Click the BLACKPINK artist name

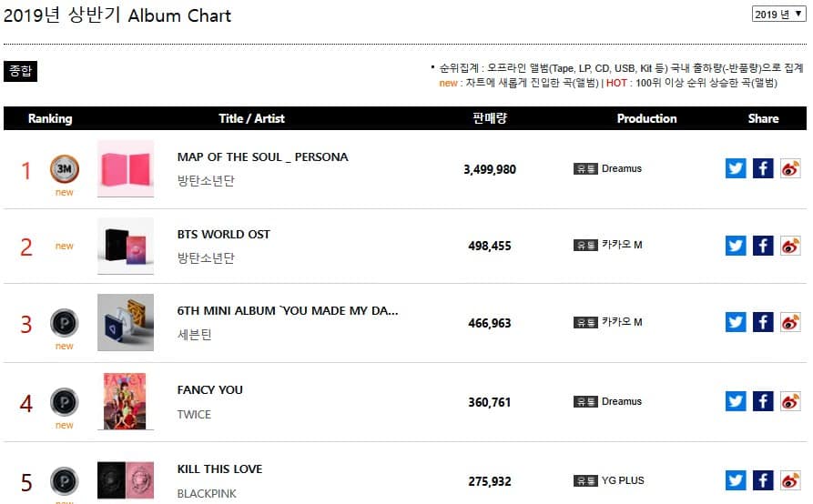point(207,492)
